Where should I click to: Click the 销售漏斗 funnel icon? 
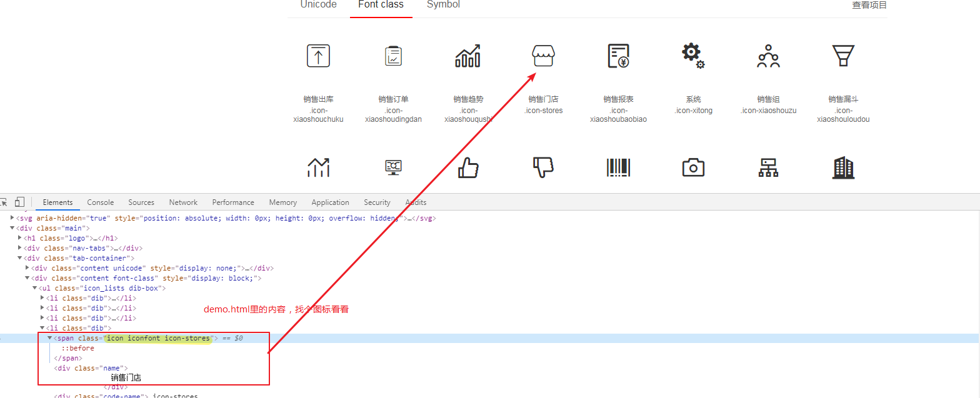click(843, 56)
